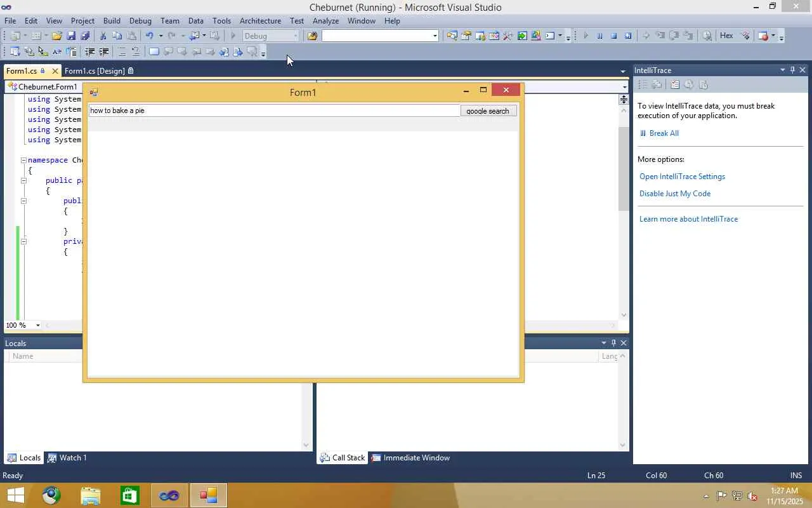The image size is (812, 508).
Task: Collapse the public partial class block
Action: (x=23, y=180)
